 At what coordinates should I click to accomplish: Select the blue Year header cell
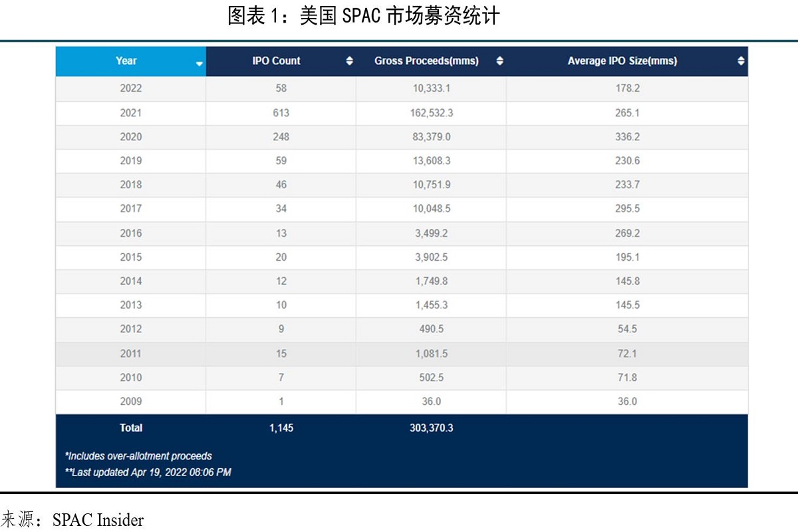(126, 61)
